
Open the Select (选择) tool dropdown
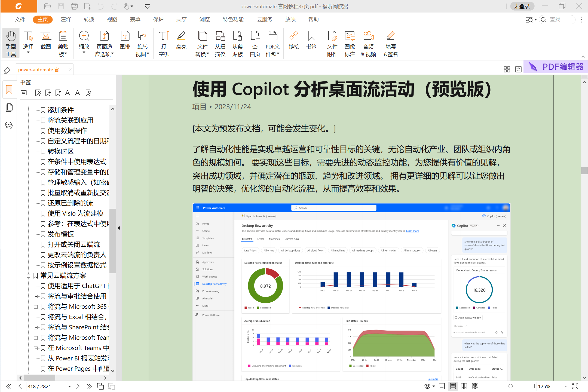pos(28,53)
